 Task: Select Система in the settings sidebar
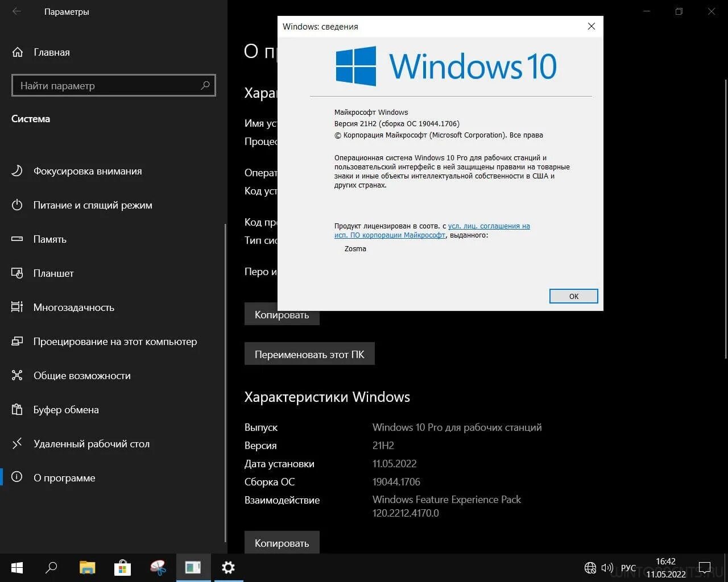[x=30, y=118]
